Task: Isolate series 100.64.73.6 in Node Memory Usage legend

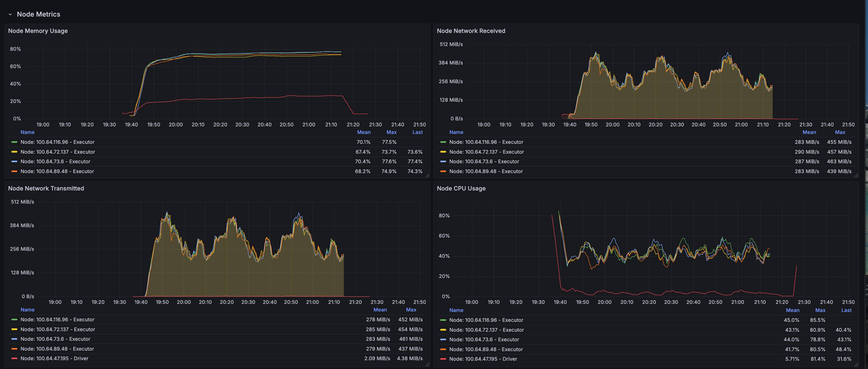Action: [55, 161]
